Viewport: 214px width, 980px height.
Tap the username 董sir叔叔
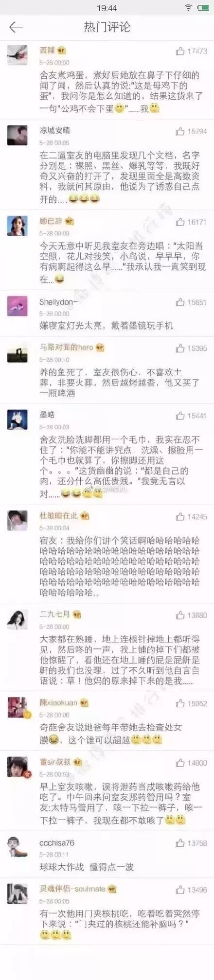click(55, 762)
